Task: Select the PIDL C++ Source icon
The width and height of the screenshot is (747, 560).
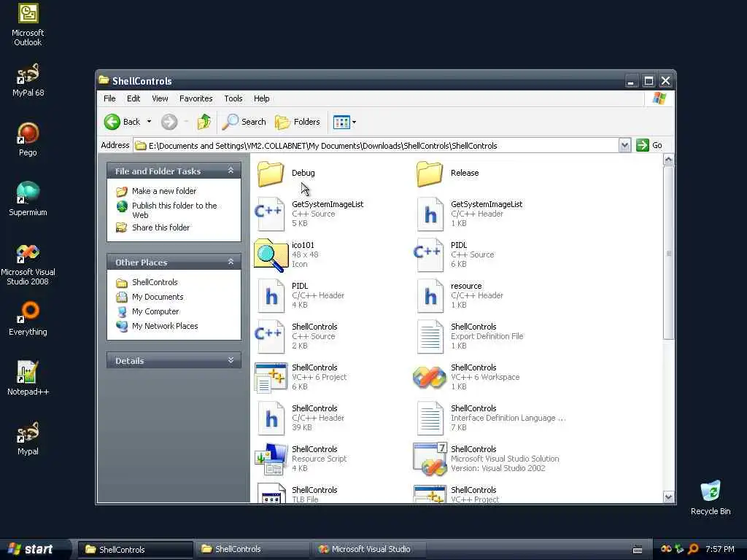Action: [428, 254]
